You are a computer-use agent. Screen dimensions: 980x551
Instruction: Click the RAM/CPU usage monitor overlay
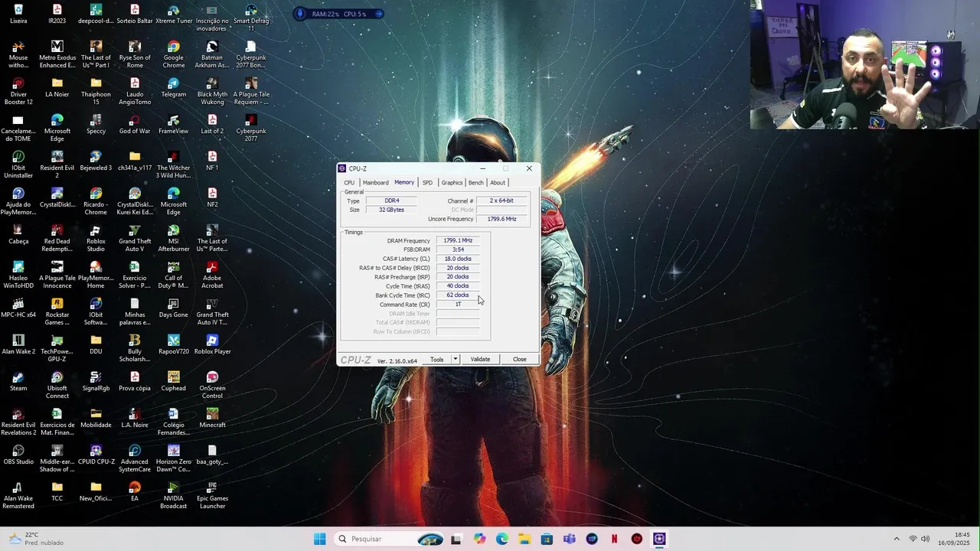pos(338,14)
